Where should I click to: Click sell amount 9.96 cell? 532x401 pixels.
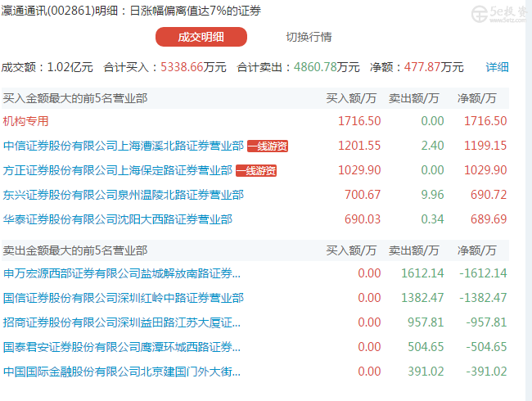tap(433, 195)
